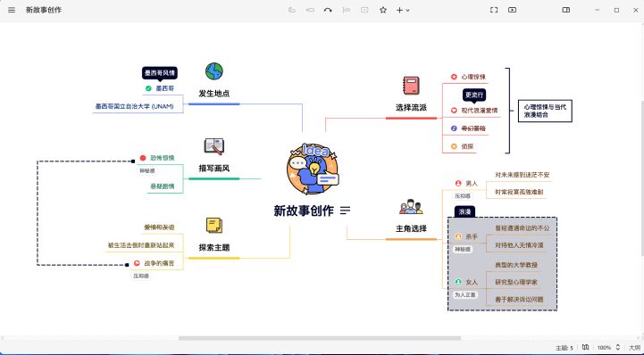Click the red marker next to 心理惊悚
This screenshot has width=644, height=355.
(454, 77)
